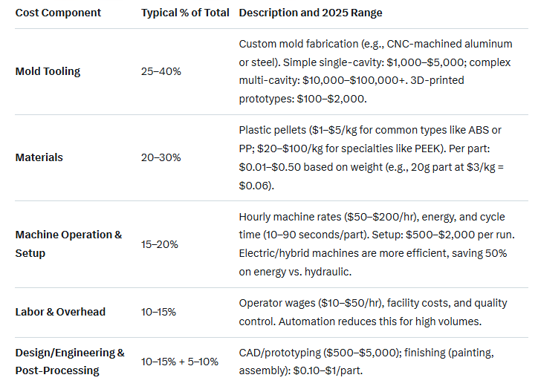Screen dimensions: 538x392
Task: Select the Labor & Overhead 10–15% cell
Action: click(x=158, y=312)
